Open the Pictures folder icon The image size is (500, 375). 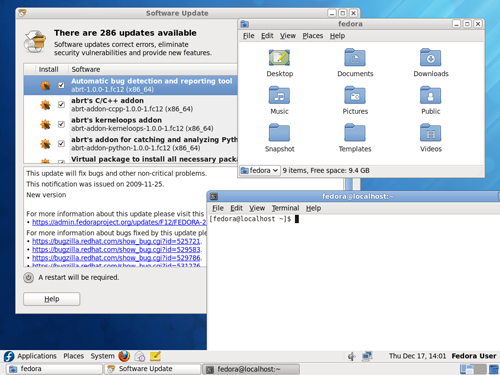[x=355, y=95]
